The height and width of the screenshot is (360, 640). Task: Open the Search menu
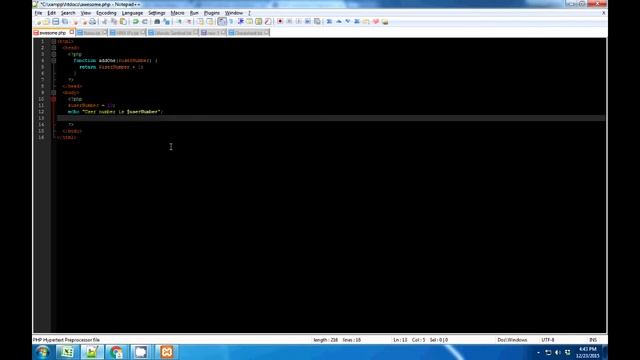[x=68, y=13]
